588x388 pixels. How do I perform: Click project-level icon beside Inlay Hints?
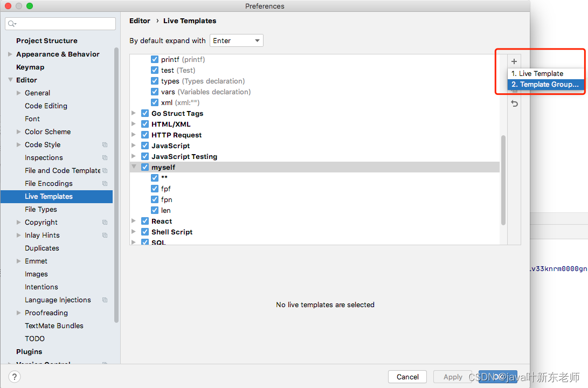coord(105,235)
